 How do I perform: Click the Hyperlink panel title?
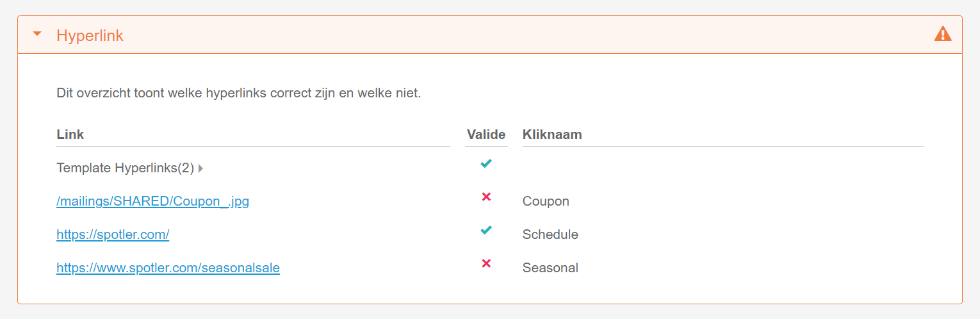[x=90, y=35]
